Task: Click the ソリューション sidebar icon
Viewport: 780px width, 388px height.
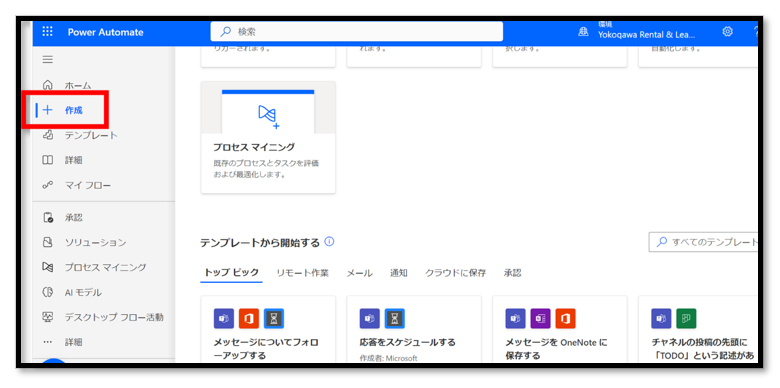Action: coord(47,242)
